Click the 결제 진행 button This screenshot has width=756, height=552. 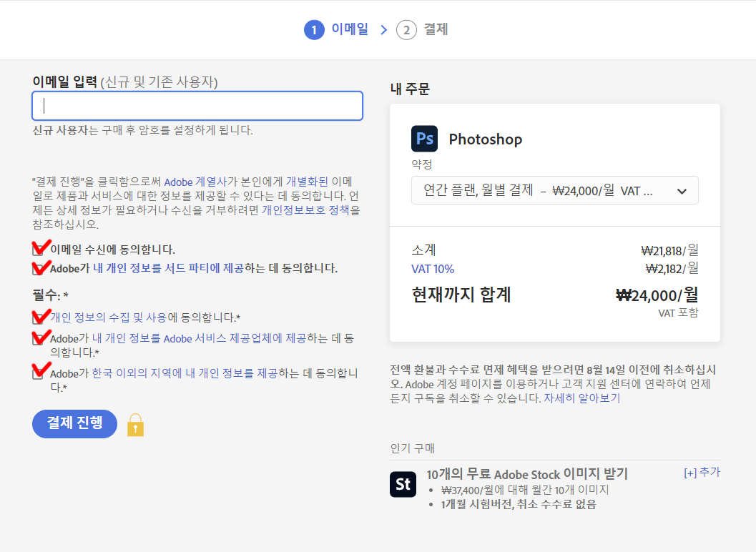point(74,424)
